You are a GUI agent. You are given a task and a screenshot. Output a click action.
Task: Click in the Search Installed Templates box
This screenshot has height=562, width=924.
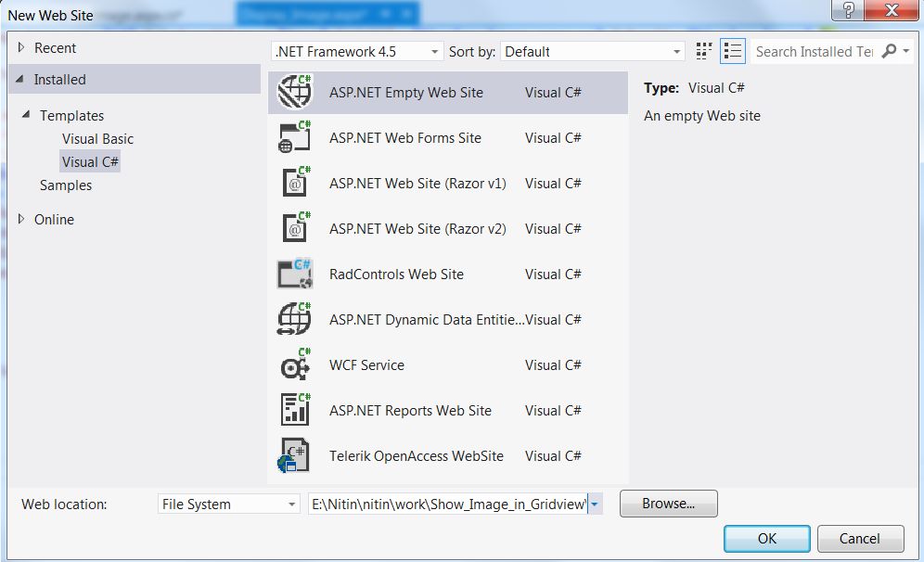click(814, 52)
